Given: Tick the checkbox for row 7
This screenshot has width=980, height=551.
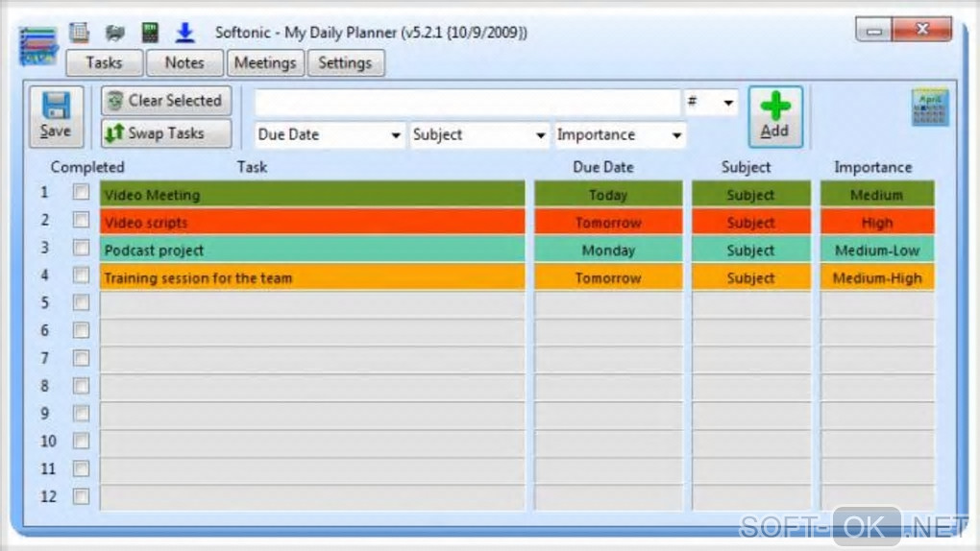Looking at the screenshot, I should click(81, 358).
